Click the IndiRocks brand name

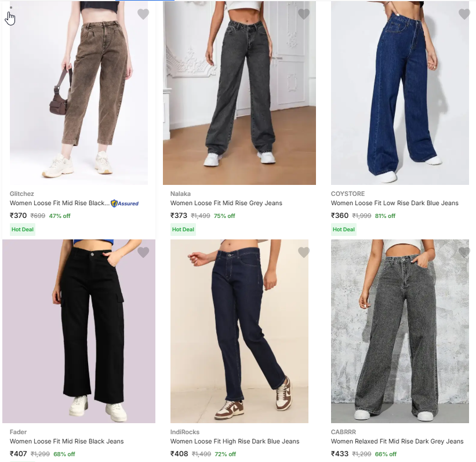[x=185, y=432]
